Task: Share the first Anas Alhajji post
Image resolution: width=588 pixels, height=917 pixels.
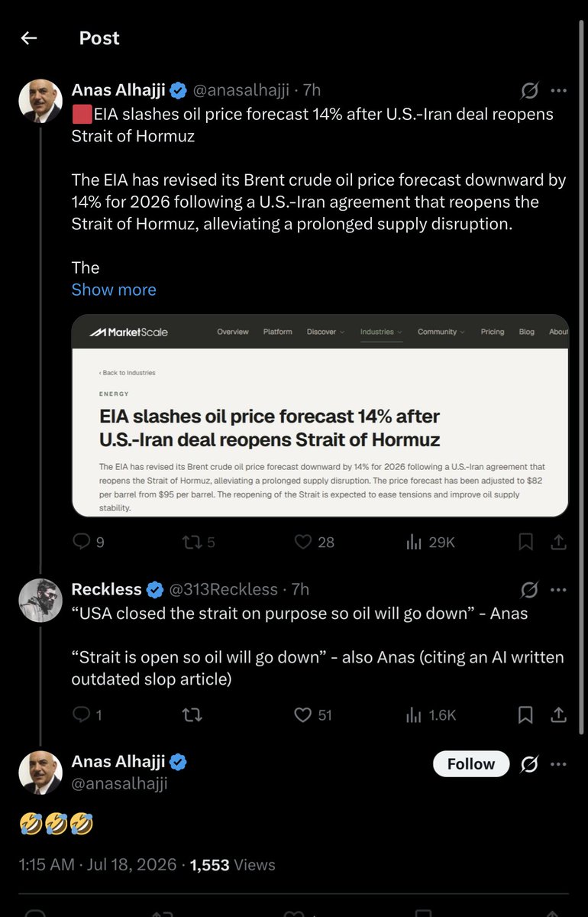Action: (558, 542)
